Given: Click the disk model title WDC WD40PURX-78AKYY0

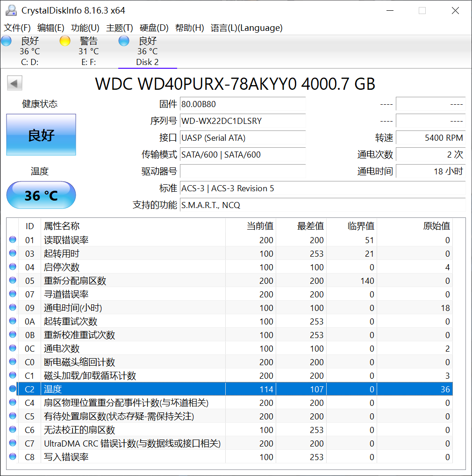Looking at the screenshot, I should click(235, 84).
